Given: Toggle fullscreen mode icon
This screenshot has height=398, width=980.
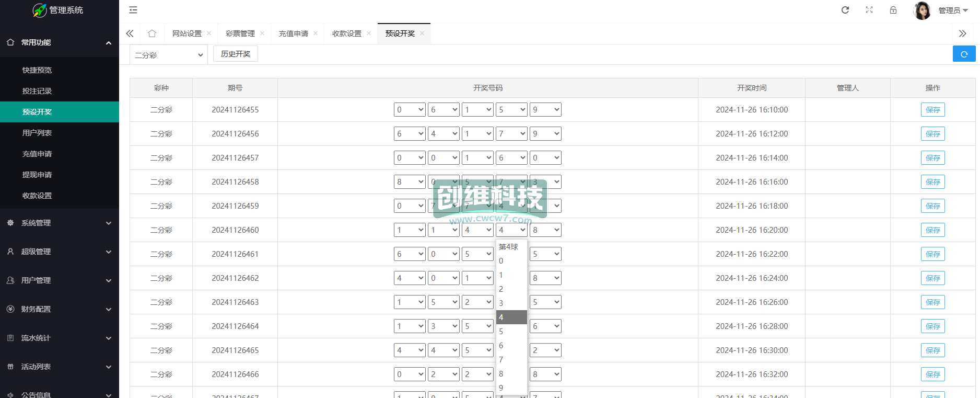Looking at the screenshot, I should pyautogui.click(x=869, y=10).
